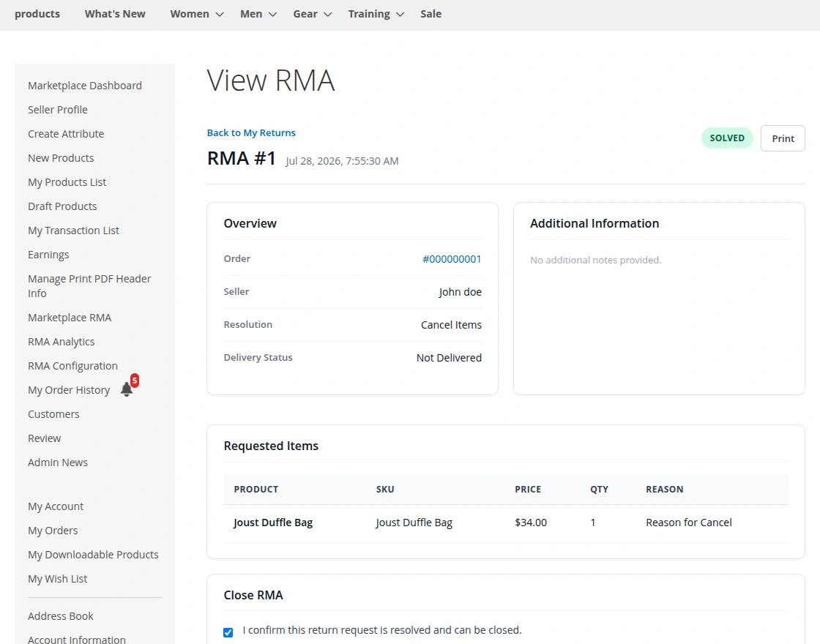Click the SKU column header
Screen dimensions: 820x644
coord(385,490)
